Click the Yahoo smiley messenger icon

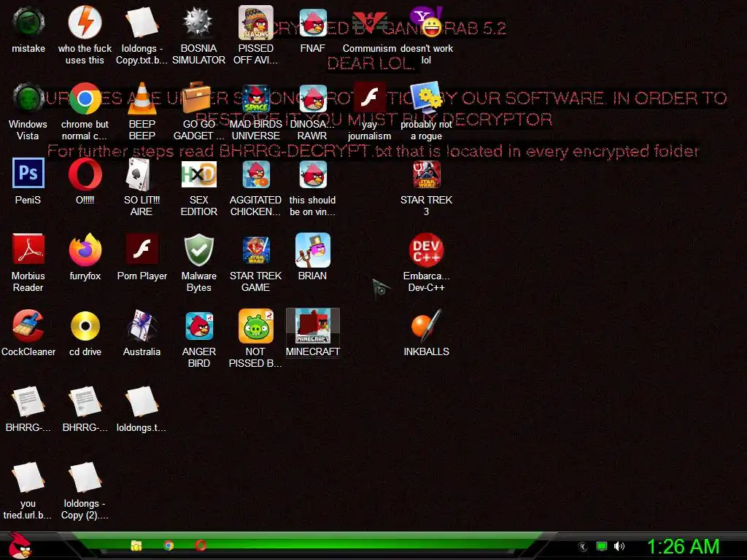click(x=426, y=23)
